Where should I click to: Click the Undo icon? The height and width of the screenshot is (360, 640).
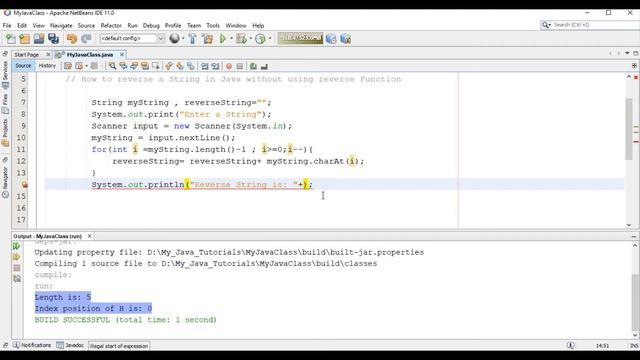point(72,39)
